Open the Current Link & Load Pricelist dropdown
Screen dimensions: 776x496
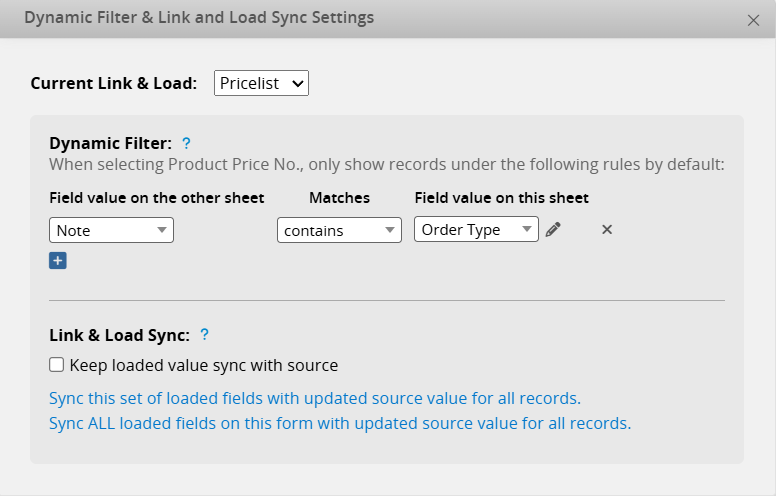coord(261,83)
